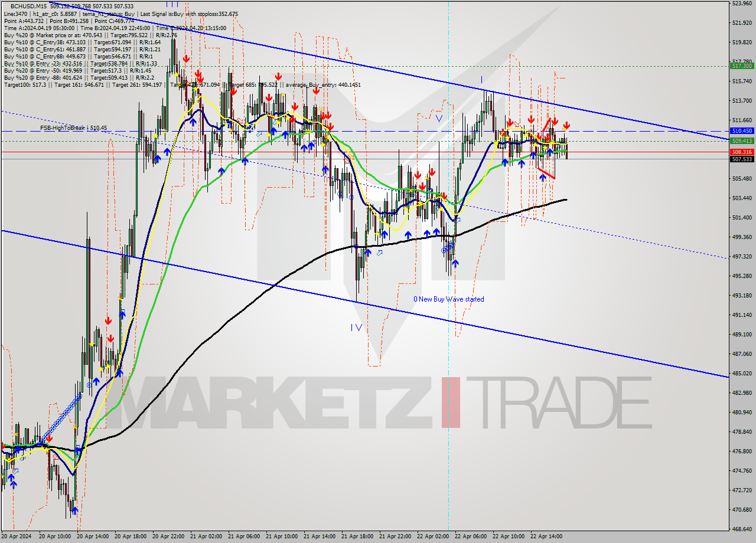Select the '21 Apr 06:00' time label
The width and height of the screenshot is (756, 543).
(x=245, y=537)
